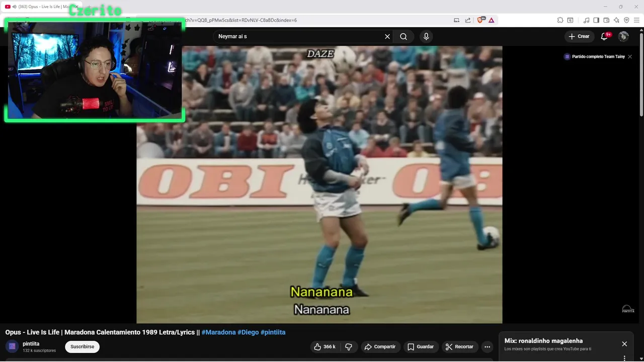Viewport: 644px width, 362px height.
Task: Open YouTube notifications bell
Action: [605, 36]
